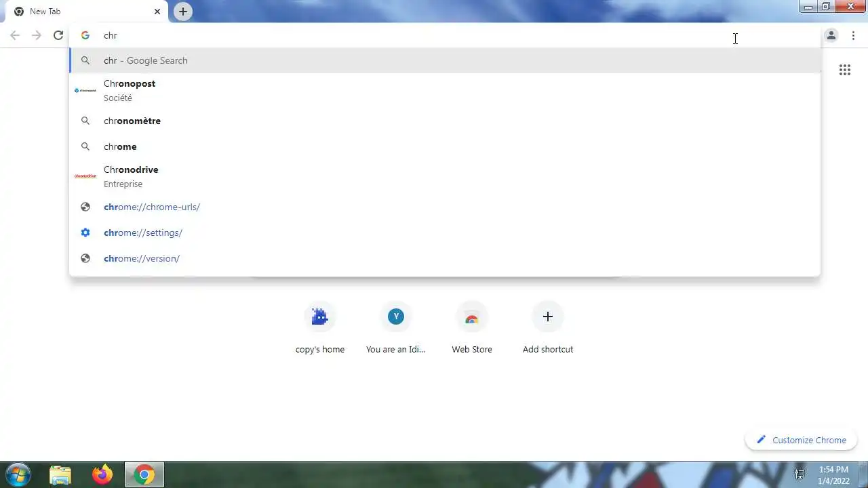Open the chrome://chrome-urls/ suggestion

pyautogui.click(x=445, y=207)
